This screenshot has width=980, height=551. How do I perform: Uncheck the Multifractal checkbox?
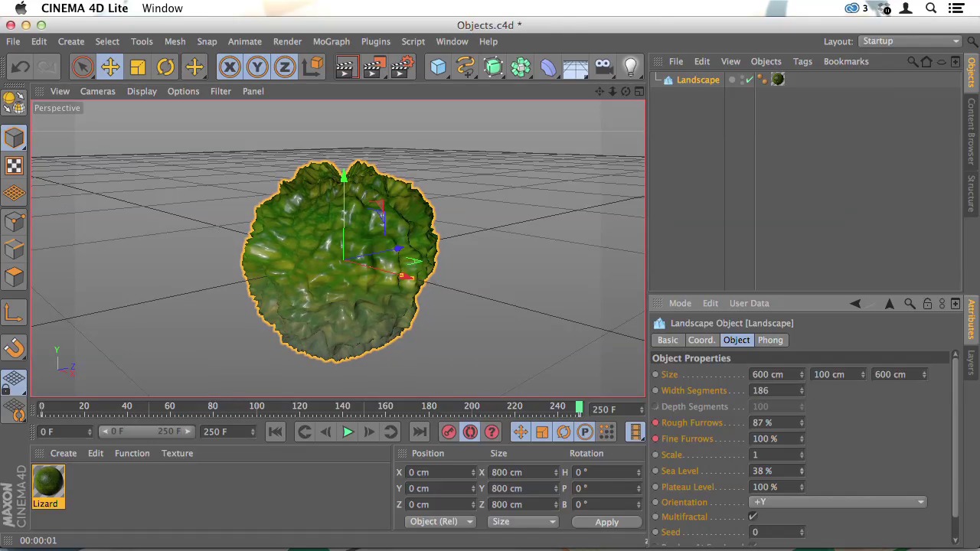[x=753, y=517]
